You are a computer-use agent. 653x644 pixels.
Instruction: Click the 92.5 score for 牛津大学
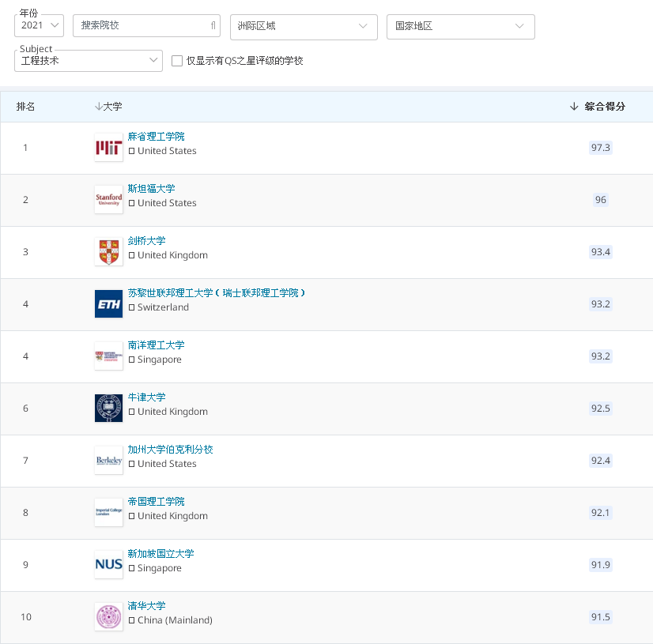tap(601, 409)
